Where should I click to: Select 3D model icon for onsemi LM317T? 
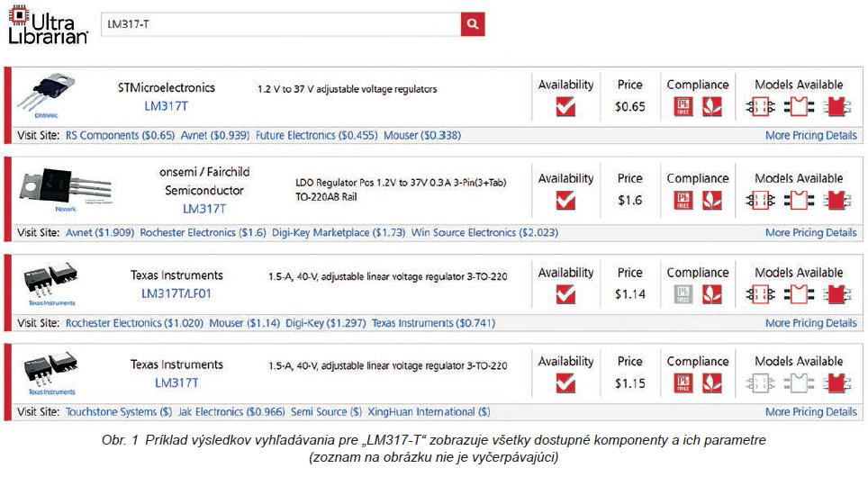tap(836, 201)
